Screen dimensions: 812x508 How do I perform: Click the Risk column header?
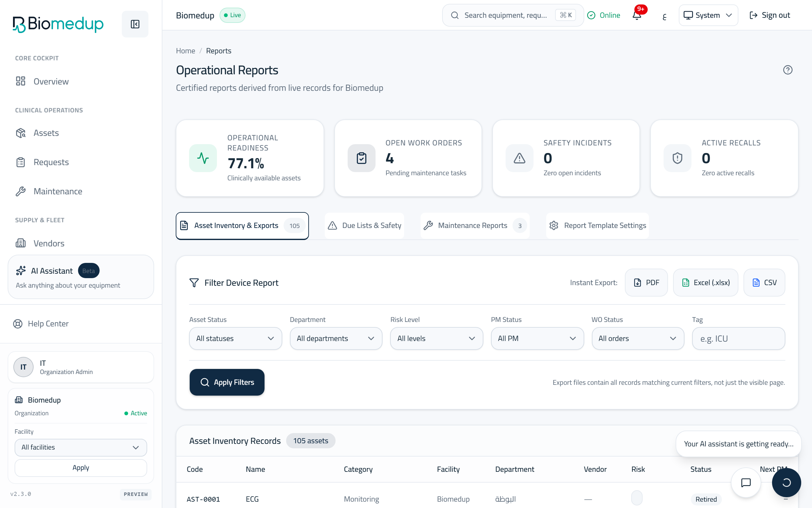638,469
